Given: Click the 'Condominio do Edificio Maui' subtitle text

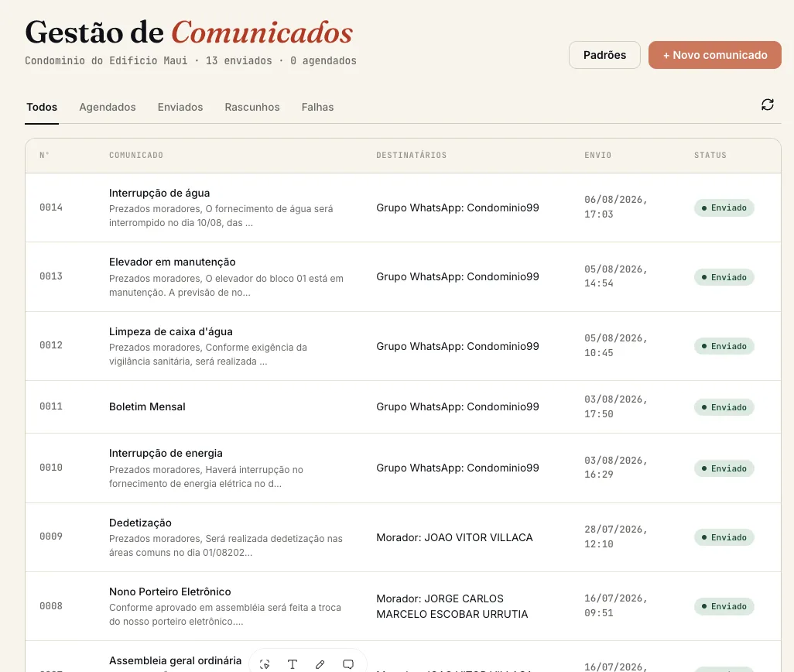Looking at the screenshot, I should pos(106,60).
